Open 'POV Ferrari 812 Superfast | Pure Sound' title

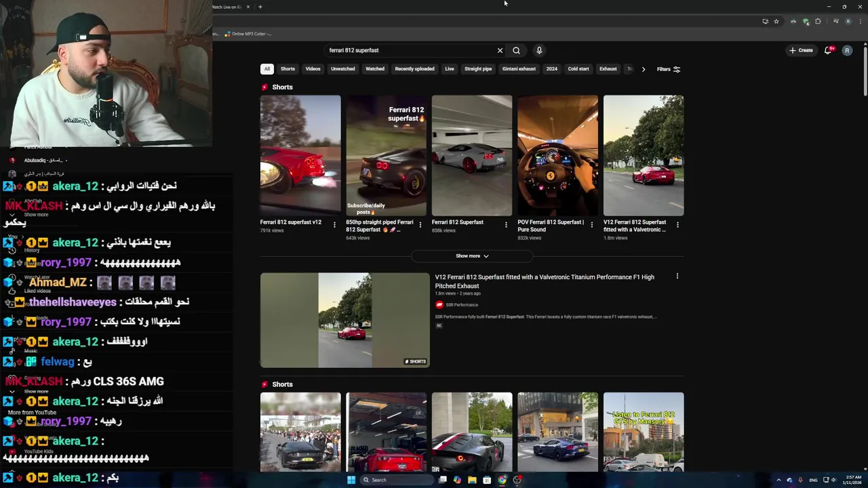pos(551,226)
